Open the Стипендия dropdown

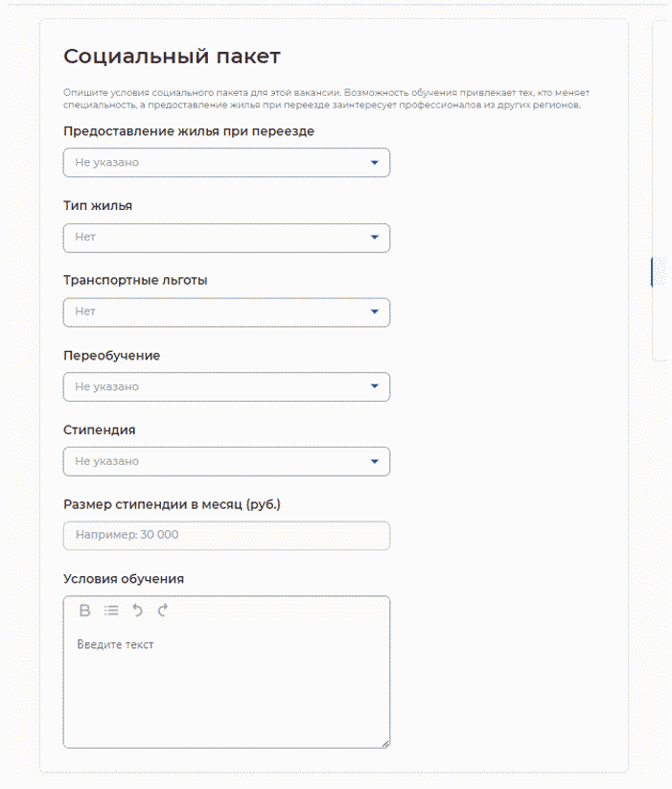click(x=226, y=462)
